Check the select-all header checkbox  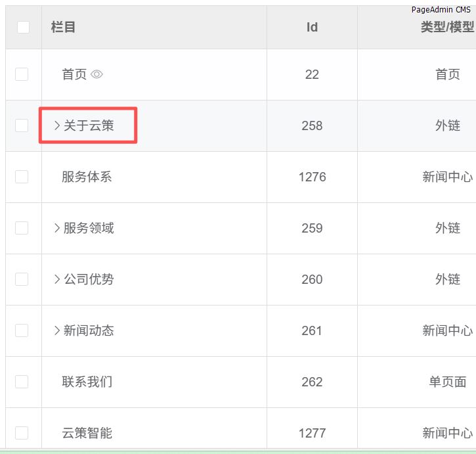[x=23, y=27]
